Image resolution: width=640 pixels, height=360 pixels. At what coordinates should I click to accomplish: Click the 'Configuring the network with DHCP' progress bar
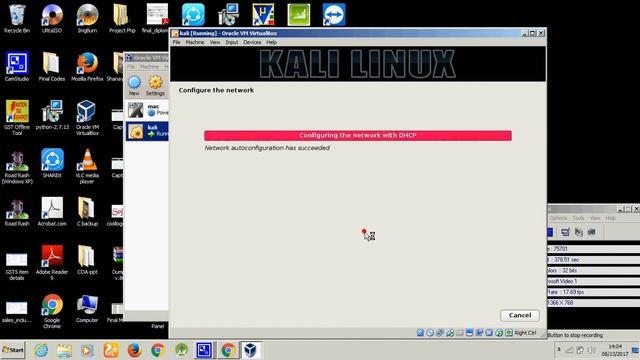[358, 136]
